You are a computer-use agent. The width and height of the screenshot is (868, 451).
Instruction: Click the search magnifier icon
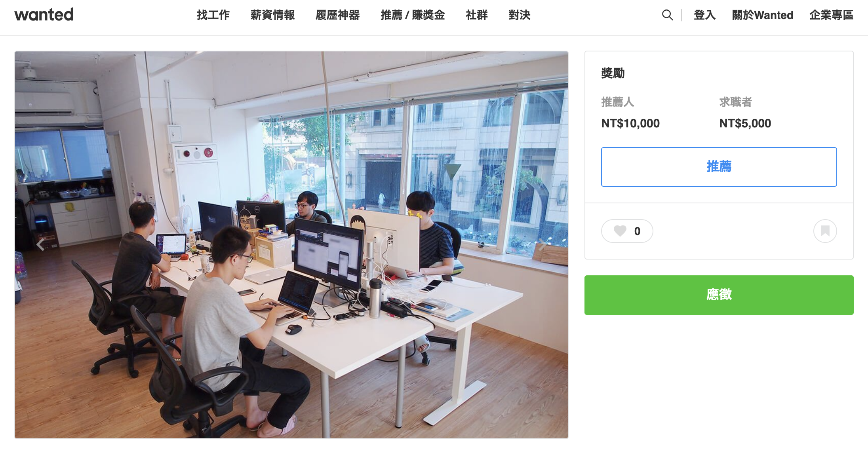pos(667,15)
